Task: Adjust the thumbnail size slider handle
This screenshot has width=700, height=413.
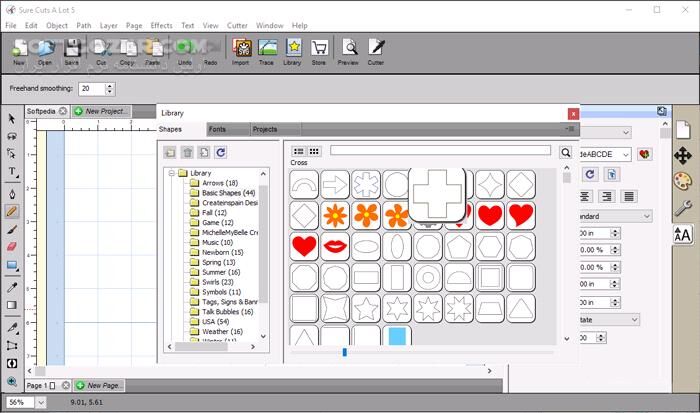Action: click(345, 352)
